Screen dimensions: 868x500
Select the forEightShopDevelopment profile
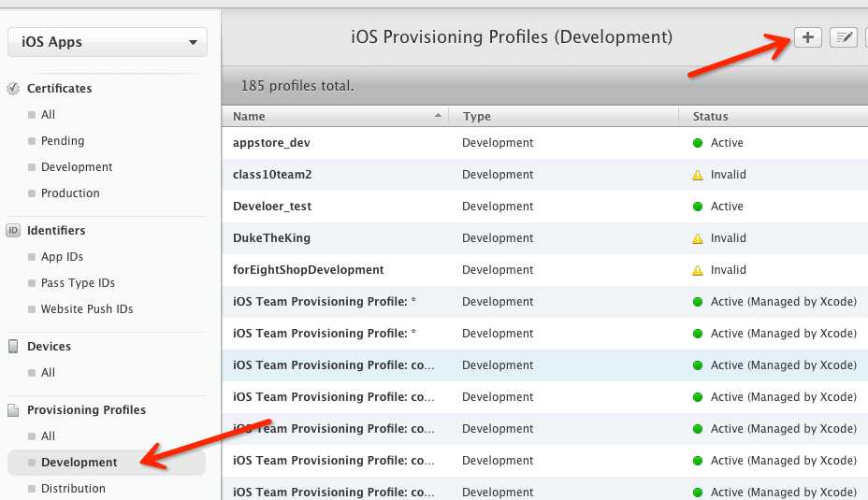(308, 270)
